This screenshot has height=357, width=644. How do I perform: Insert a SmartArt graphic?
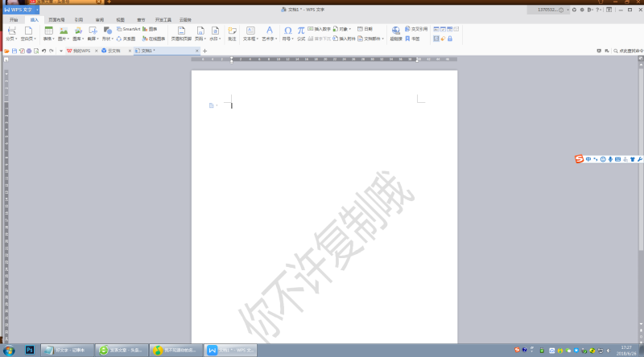pos(129,29)
